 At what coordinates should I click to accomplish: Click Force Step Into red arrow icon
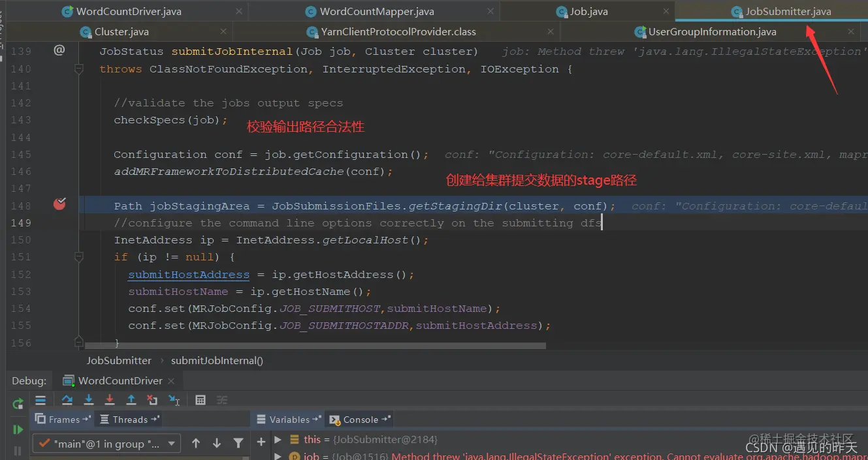(x=110, y=400)
